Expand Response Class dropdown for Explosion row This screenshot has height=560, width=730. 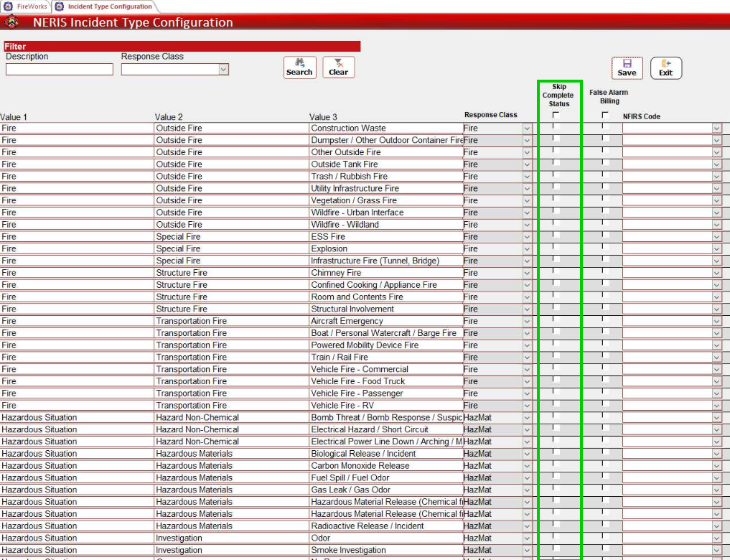point(527,249)
